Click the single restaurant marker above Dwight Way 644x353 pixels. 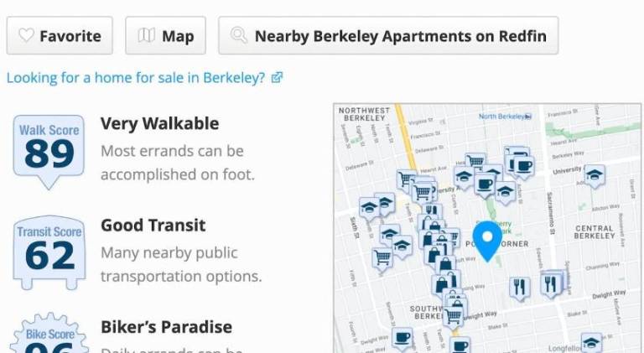click(x=520, y=288)
